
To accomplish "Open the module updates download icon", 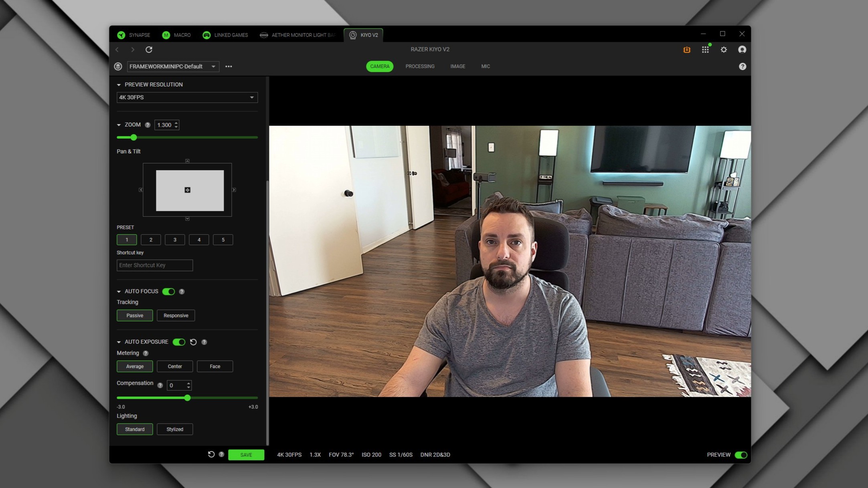I will (x=686, y=50).
